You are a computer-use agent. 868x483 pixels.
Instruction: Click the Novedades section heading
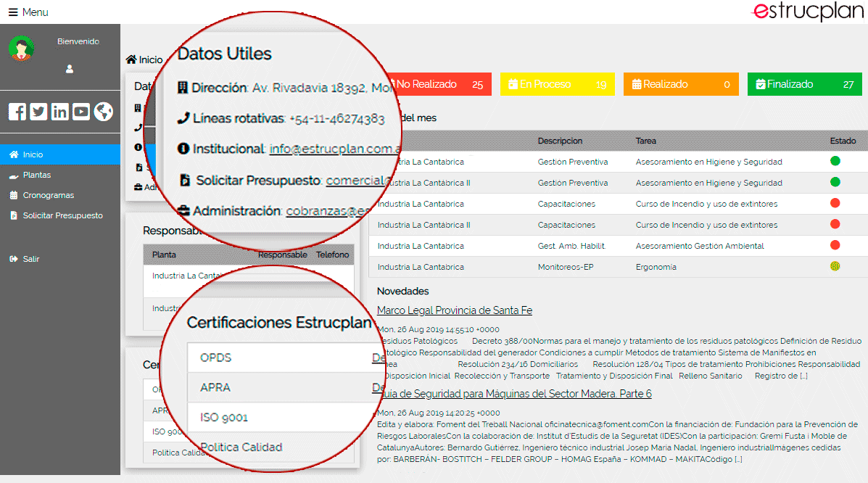403,292
